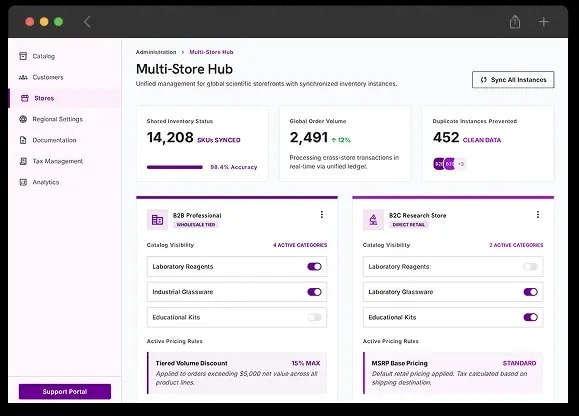Click the CLEAN DATA label
Screen dimensions: 579x416
[482, 140]
